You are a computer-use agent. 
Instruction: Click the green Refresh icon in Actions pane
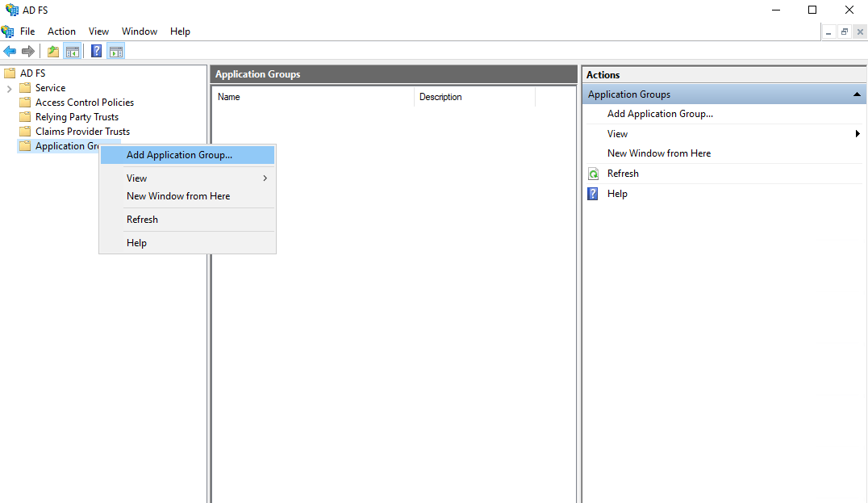coord(593,174)
